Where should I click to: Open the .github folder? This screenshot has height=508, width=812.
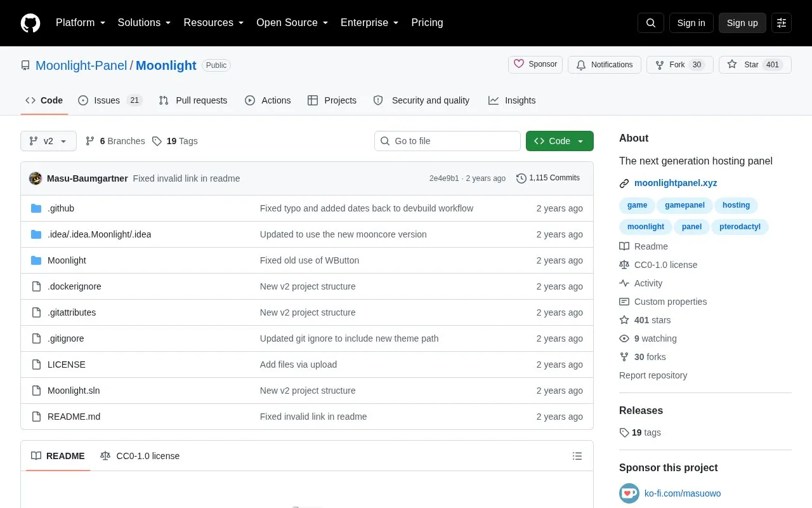tap(61, 208)
